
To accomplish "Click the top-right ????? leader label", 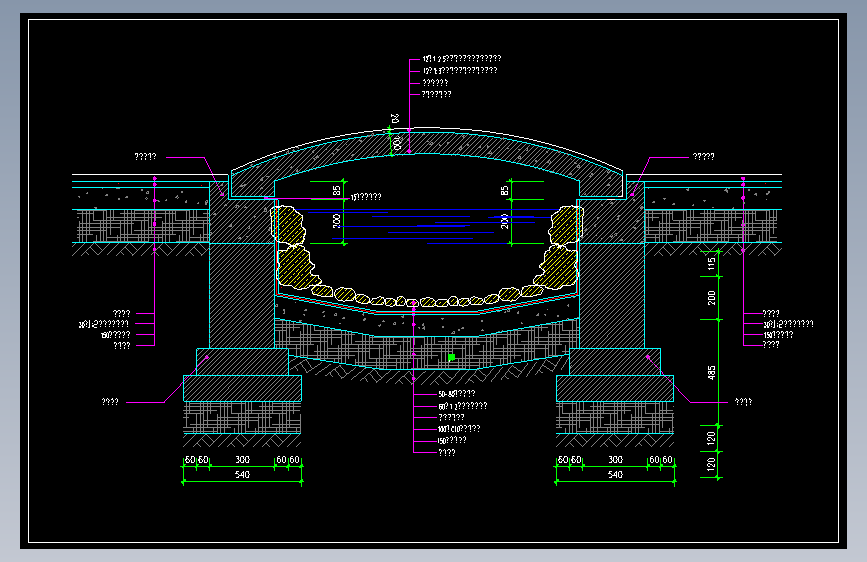I will 703,157.
